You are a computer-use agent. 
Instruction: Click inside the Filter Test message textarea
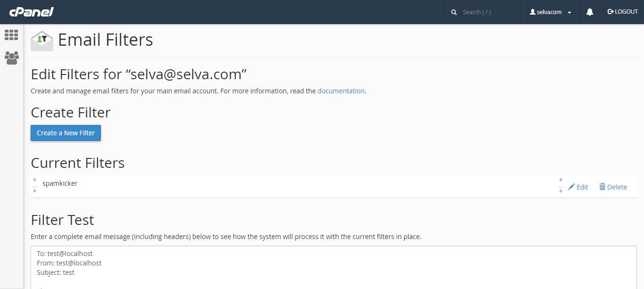pos(333,267)
